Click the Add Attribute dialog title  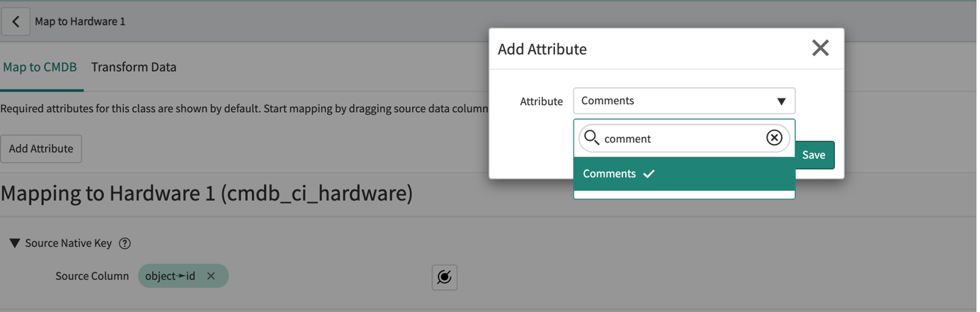(542, 49)
